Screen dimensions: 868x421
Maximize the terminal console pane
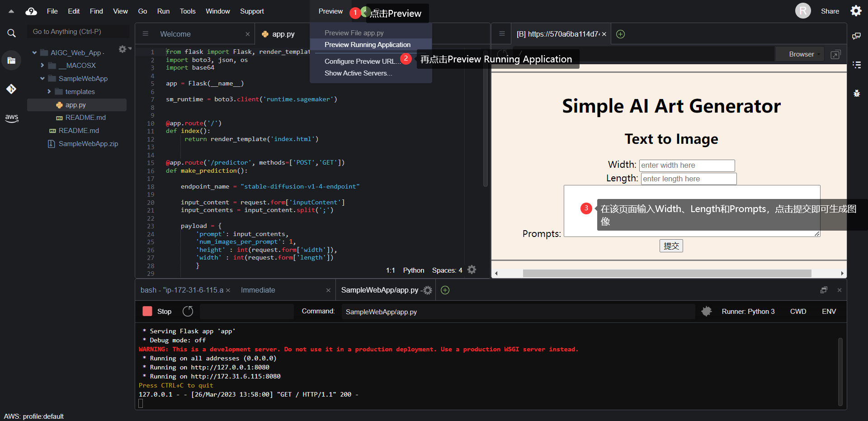click(x=824, y=290)
